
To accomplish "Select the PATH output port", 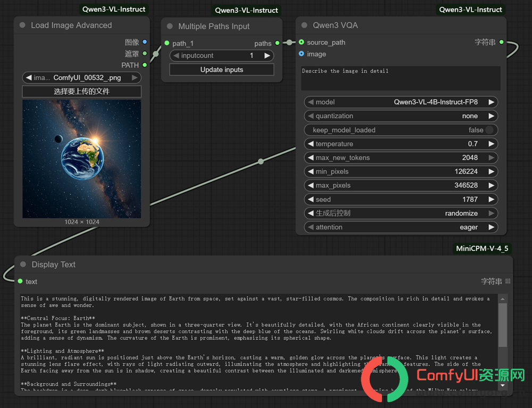I will coord(145,65).
